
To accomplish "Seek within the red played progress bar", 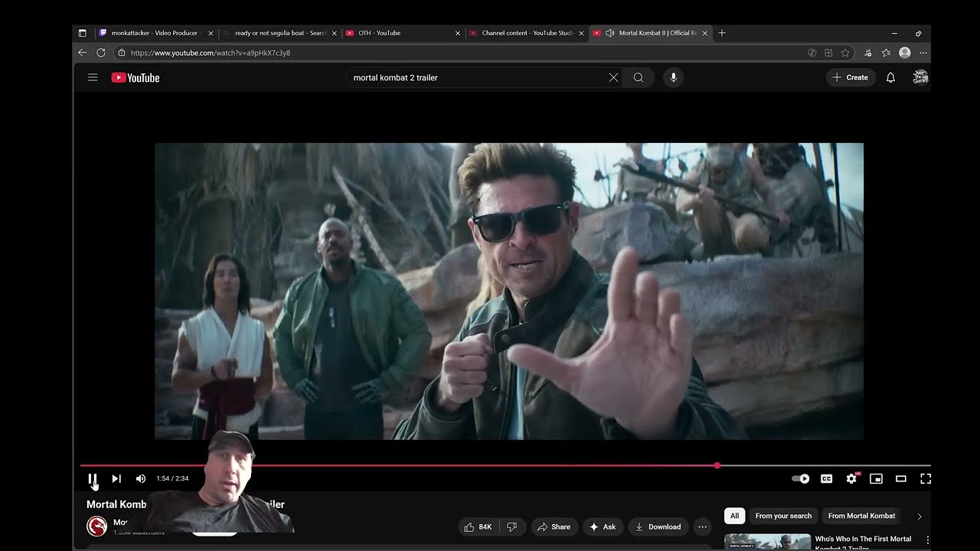I will (x=398, y=465).
